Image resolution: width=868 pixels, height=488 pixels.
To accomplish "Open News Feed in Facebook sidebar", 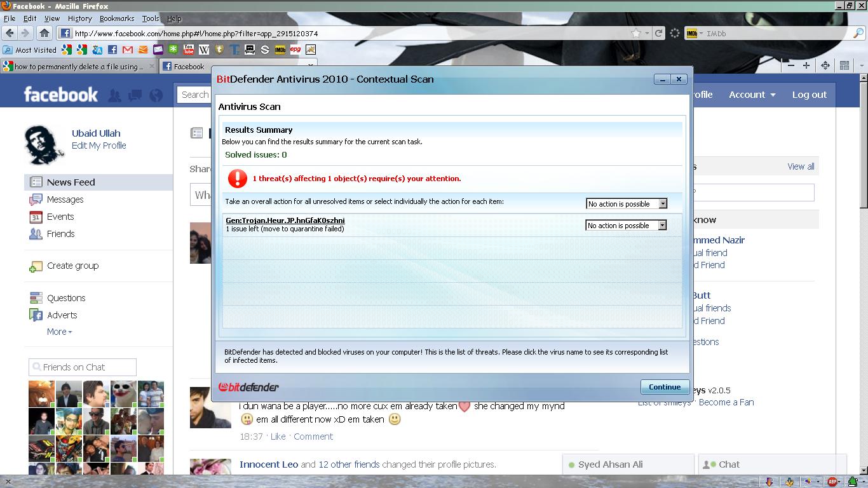I will click(x=98, y=182).
